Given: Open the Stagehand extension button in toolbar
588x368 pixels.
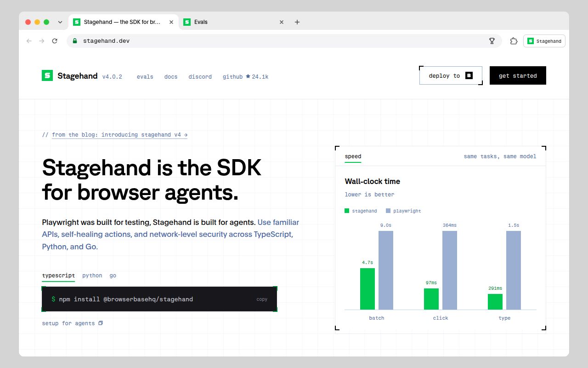Looking at the screenshot, I should click(x=544, y=41).
